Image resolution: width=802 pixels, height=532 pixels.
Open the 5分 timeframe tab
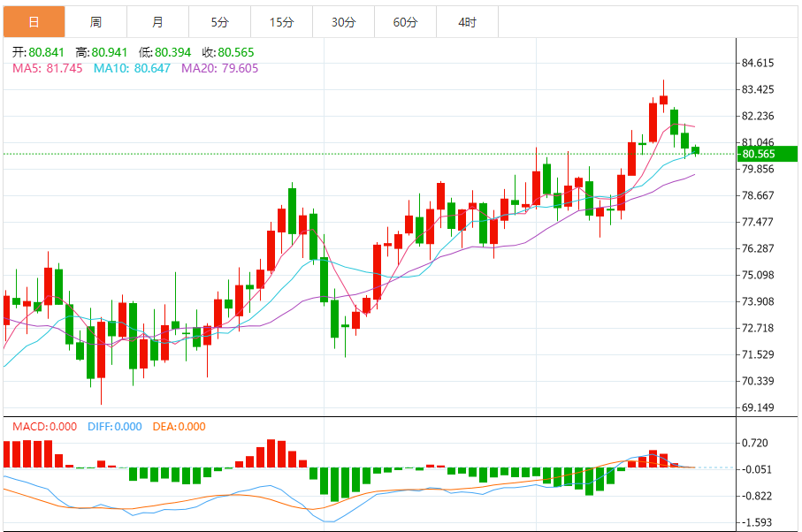[x=219, y=22]
